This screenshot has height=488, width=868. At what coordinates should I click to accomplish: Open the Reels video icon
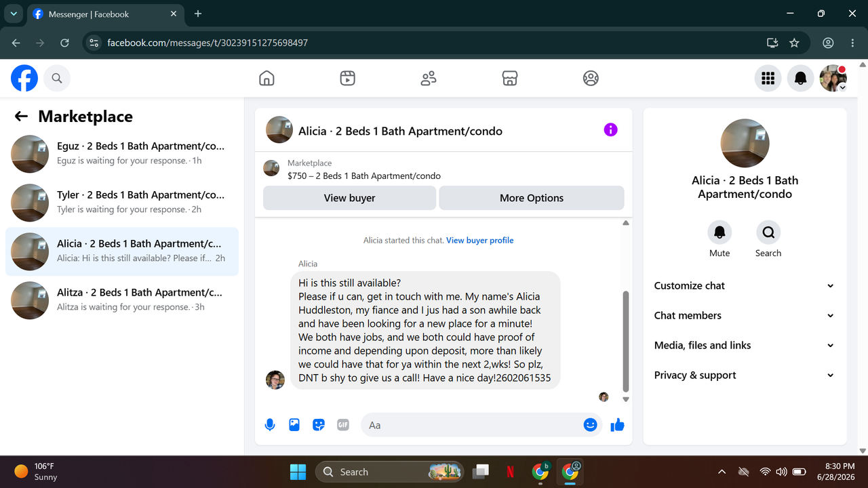[x=347, y=79]
